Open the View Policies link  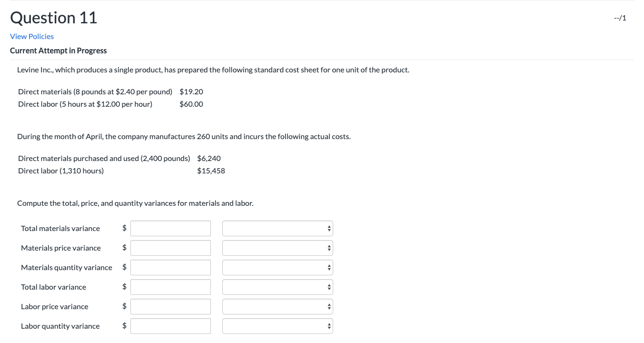click(x=31, y=36)
